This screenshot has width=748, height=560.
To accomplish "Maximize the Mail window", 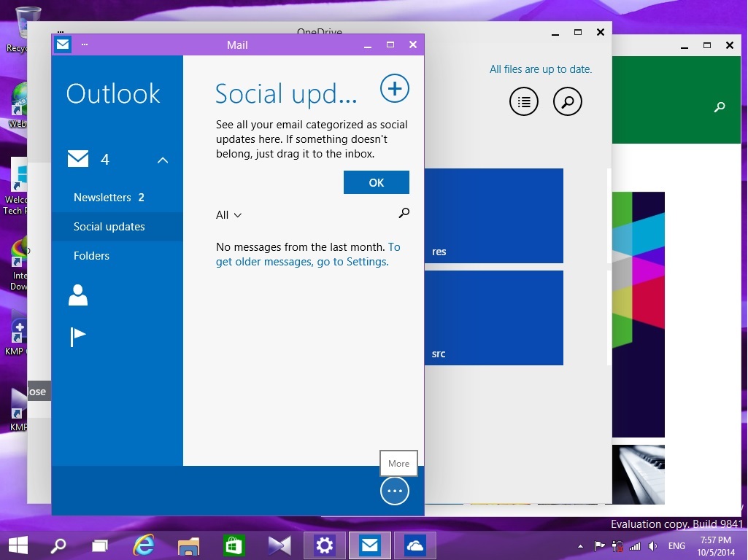I will point(390,44).
